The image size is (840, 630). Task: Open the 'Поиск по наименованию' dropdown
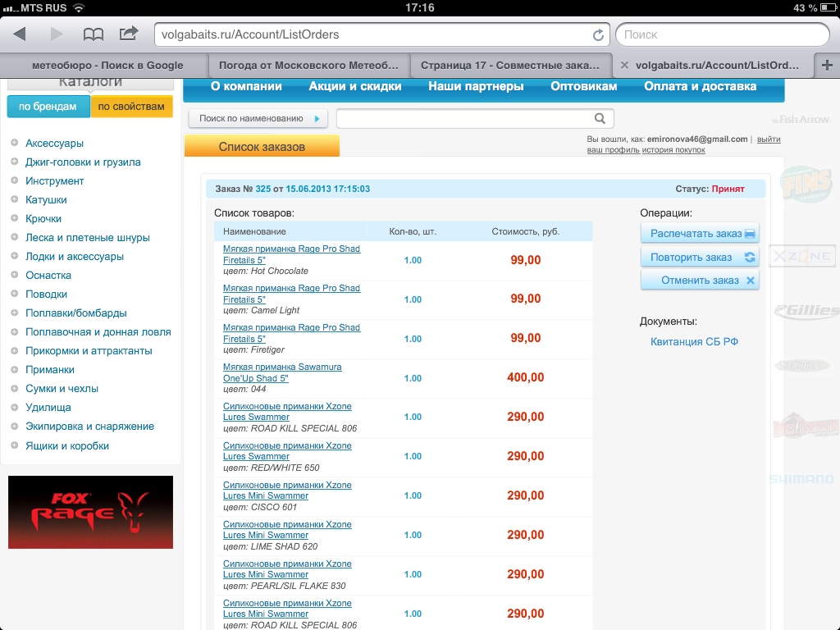(x=258, y=119)
